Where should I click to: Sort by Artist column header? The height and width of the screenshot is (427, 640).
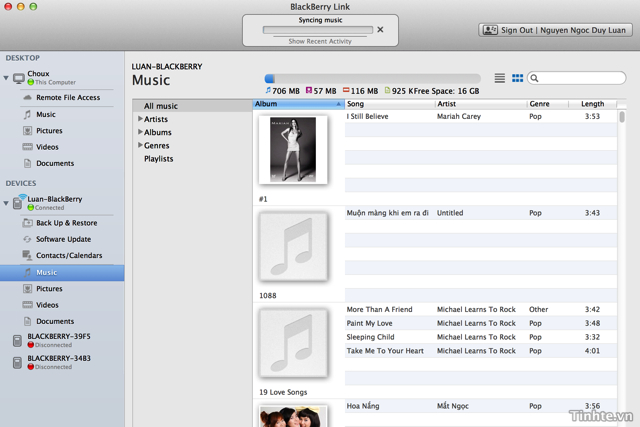481,104
